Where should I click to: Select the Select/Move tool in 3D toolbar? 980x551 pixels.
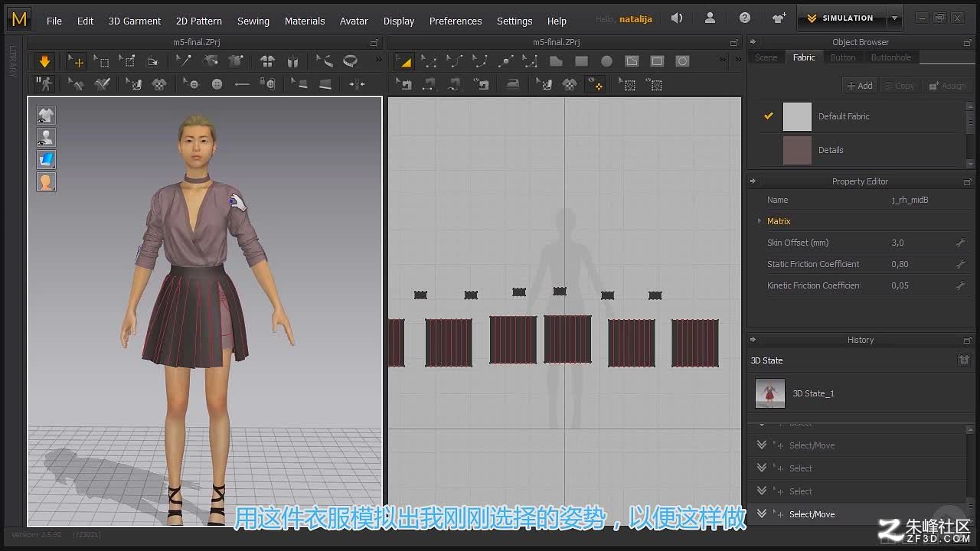[x=77, y=61]
